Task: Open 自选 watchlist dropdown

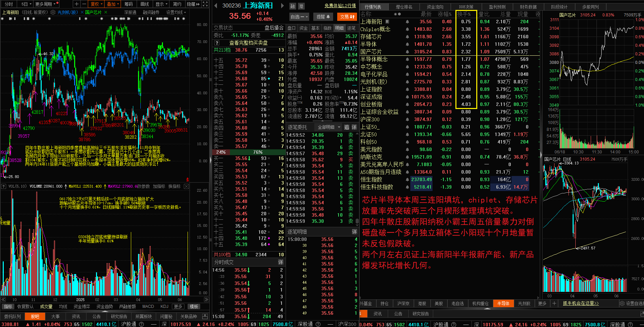Action: tap(299, 17)
